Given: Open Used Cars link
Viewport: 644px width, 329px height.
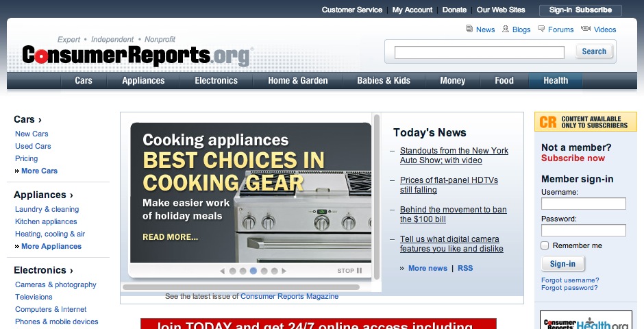Looking at the screenshot, I should pos(33,146).
